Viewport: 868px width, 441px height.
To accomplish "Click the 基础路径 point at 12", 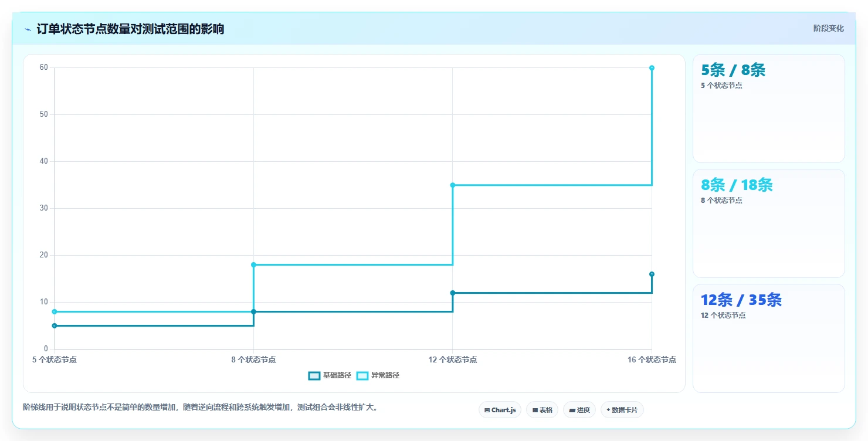I will (453, 293).
